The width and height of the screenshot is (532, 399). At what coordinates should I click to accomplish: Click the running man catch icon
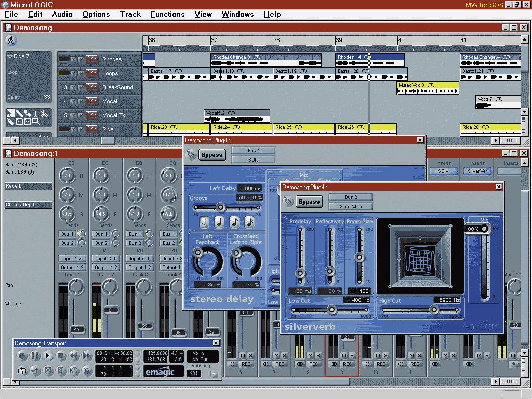pos(11,41)
